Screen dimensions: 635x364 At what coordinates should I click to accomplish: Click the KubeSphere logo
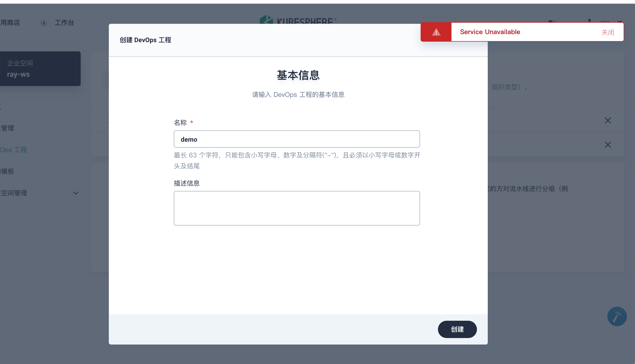tap(298, 19)
